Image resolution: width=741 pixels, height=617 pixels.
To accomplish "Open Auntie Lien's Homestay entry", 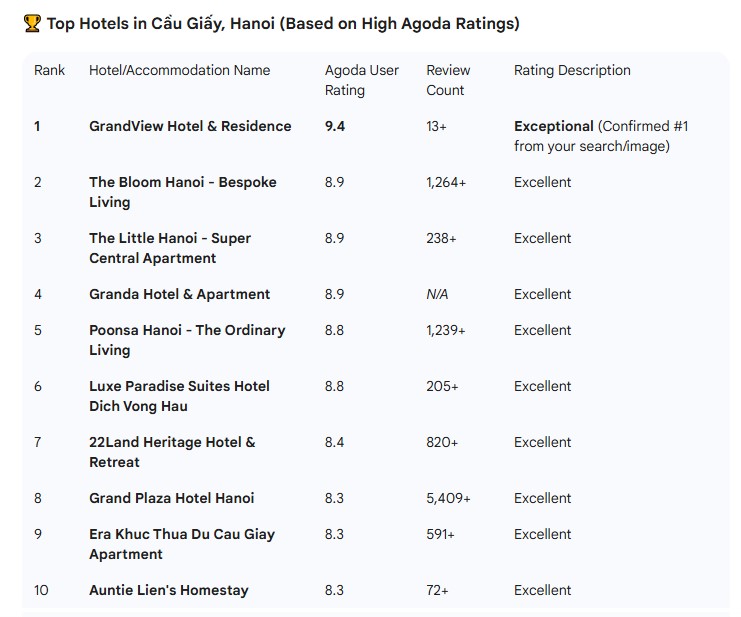I will tap(168, 590).
